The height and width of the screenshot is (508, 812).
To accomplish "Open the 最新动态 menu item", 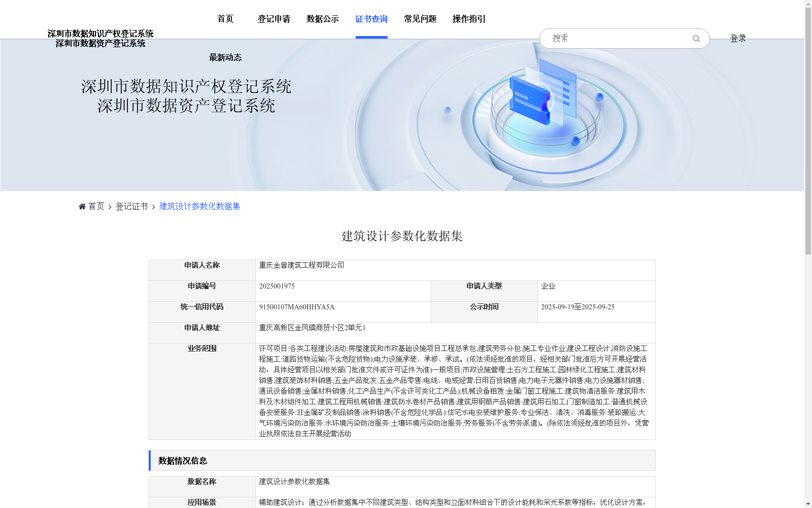I will click(x=225, y=57).
